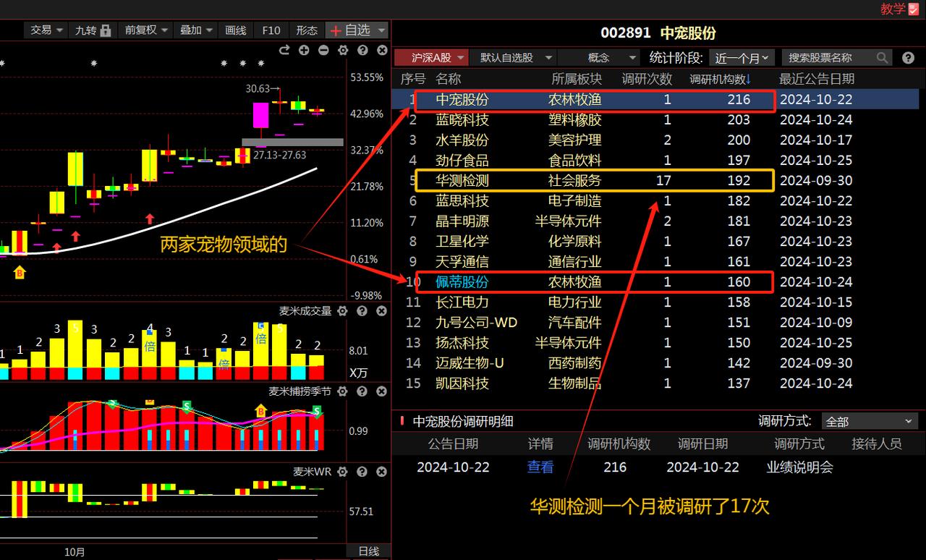Click the chart redo/rotate arrow icon
This screenshot has width=926, height=560.
pyautogui.click(x=284, y=50)
